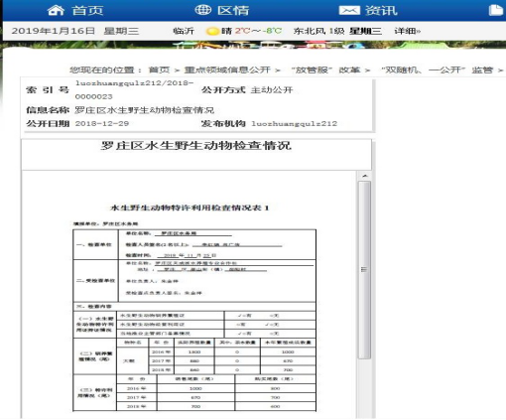Viewport: 506px width, 420px height.
Task: Click the city name 临沂 in weather bar
Action: 184,31
